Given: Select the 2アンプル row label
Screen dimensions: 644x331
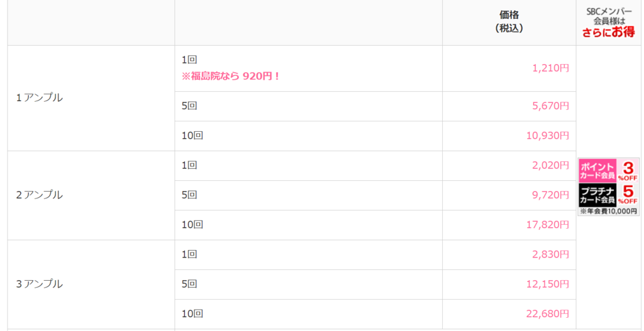Looking at the screenshot, I should (40, 195).
